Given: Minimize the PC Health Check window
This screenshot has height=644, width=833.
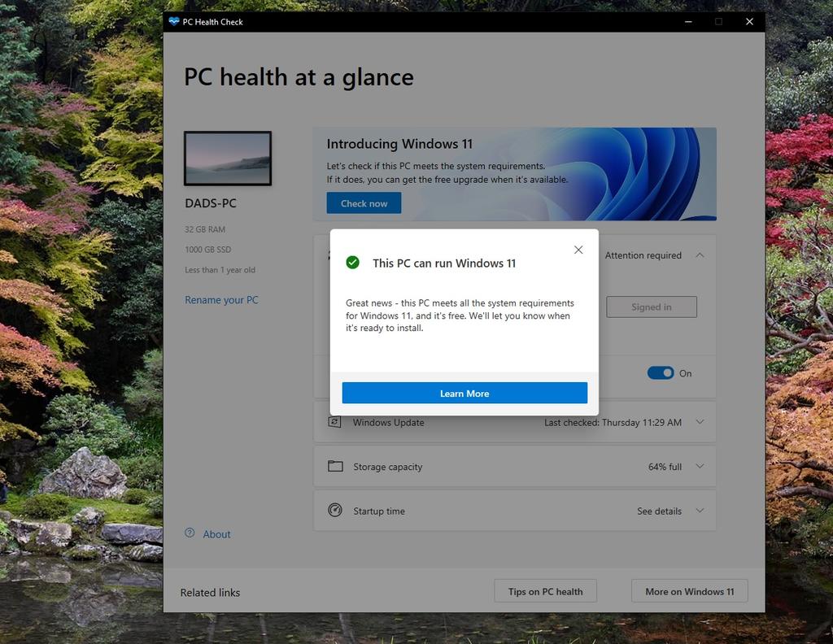Looking at the screenshot, I should 688,22.
